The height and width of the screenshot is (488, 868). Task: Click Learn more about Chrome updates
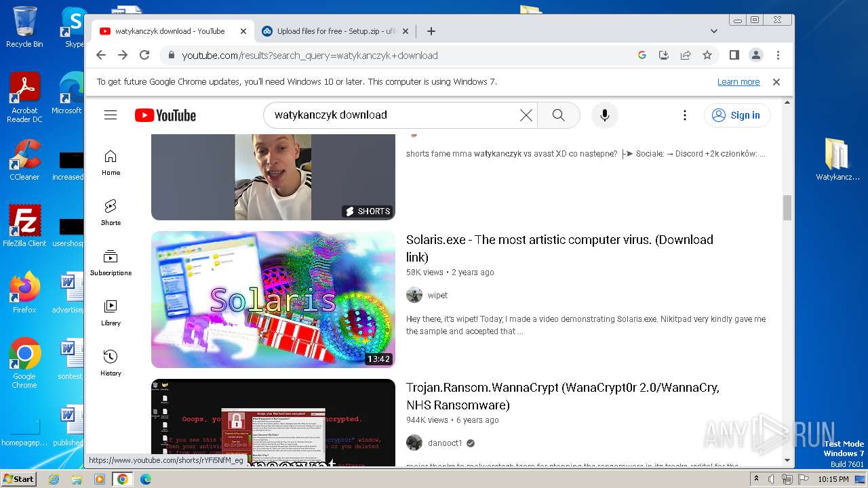click(738, 82)
